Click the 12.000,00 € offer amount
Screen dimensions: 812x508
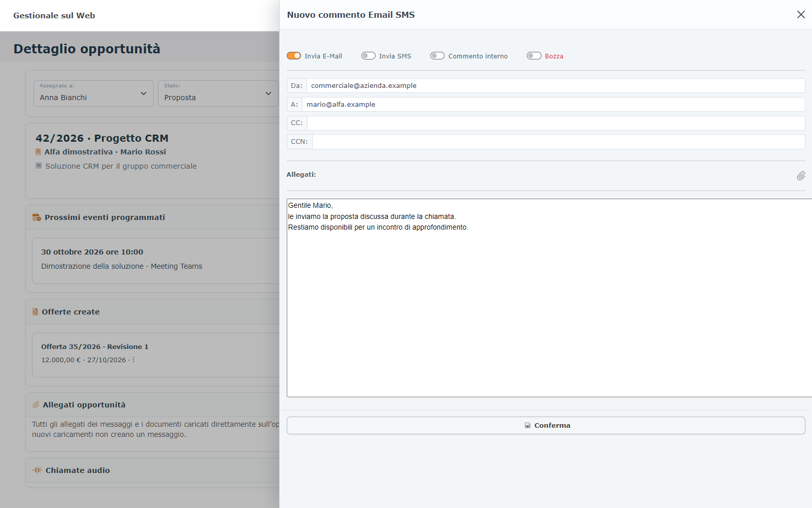(x=61, y=360)
